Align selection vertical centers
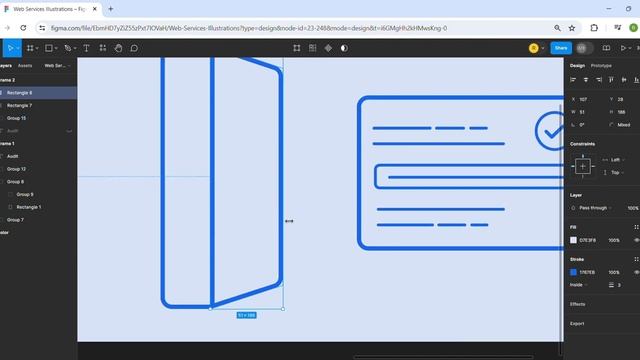 [624, 80]
